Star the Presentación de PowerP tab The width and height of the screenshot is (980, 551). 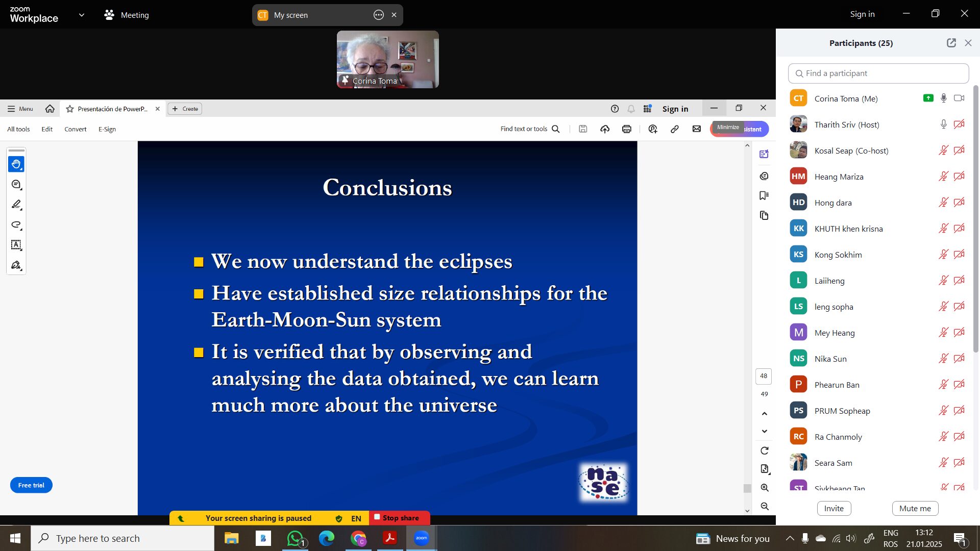[x=70, y=109]
